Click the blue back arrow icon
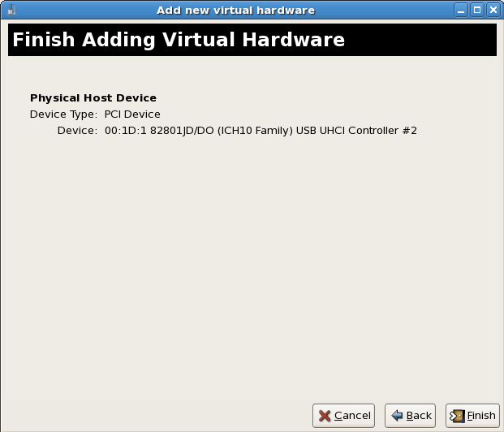This screenshot has width=504, height=432. coord(397,416)
